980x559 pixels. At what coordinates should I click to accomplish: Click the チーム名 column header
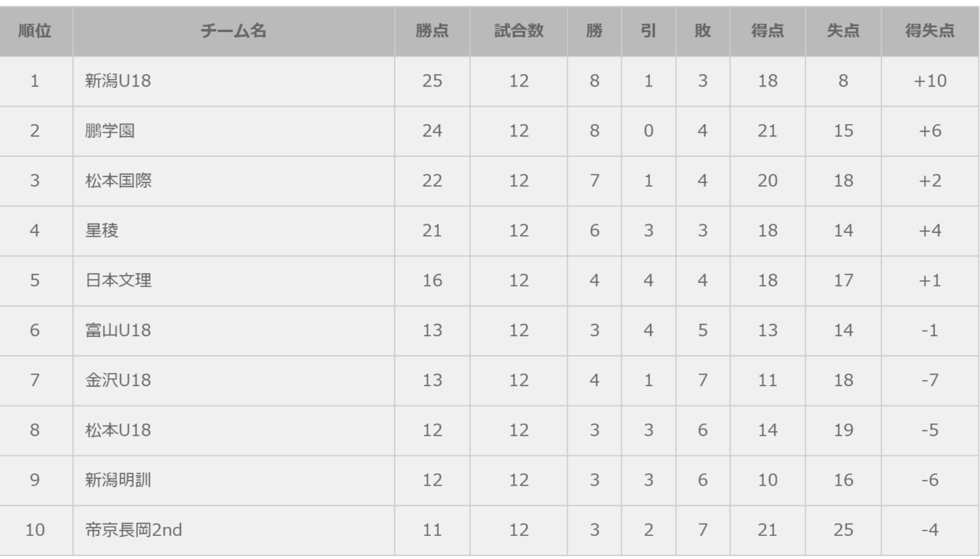point(234,31)
